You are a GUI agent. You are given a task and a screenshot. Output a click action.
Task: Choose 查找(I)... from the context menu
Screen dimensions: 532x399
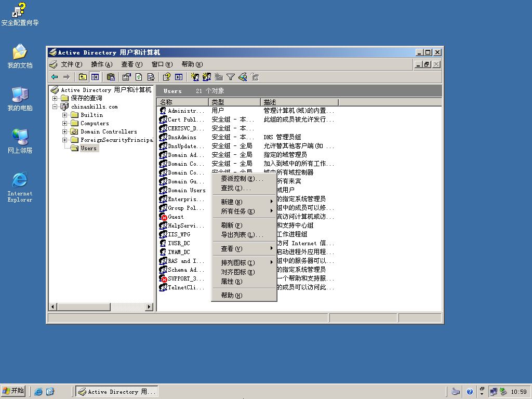point(244,188)
